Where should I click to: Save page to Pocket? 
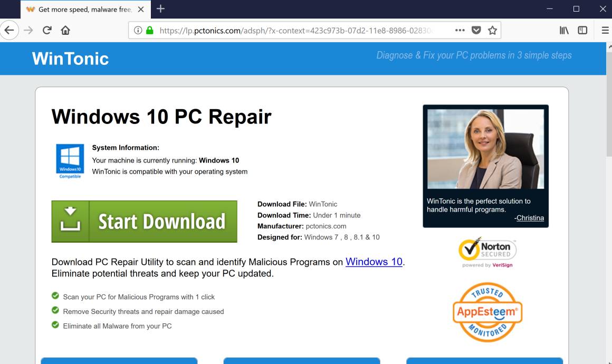coord(476,30)
